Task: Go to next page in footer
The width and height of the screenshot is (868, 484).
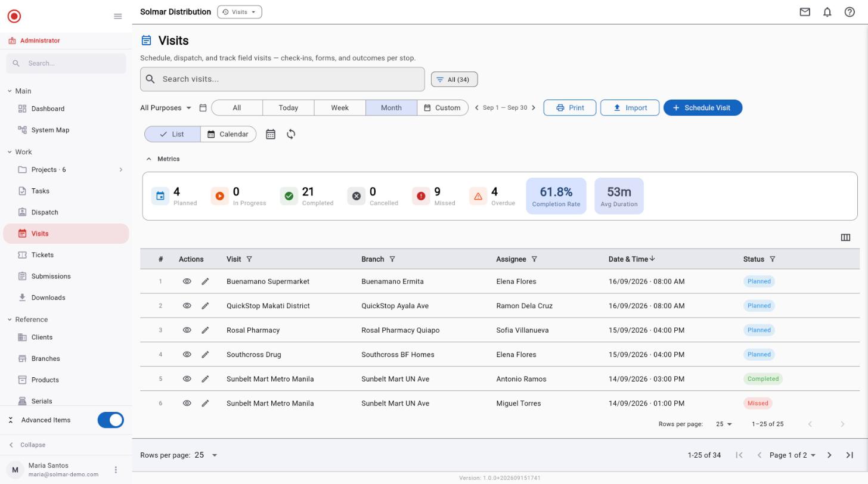Action: 829,455
